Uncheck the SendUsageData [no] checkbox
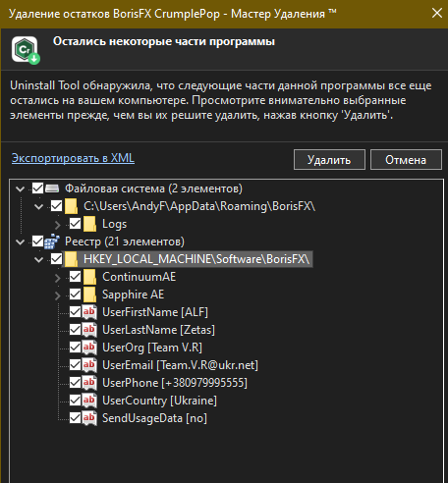448x483 pixels. click(x=75, y=418)
